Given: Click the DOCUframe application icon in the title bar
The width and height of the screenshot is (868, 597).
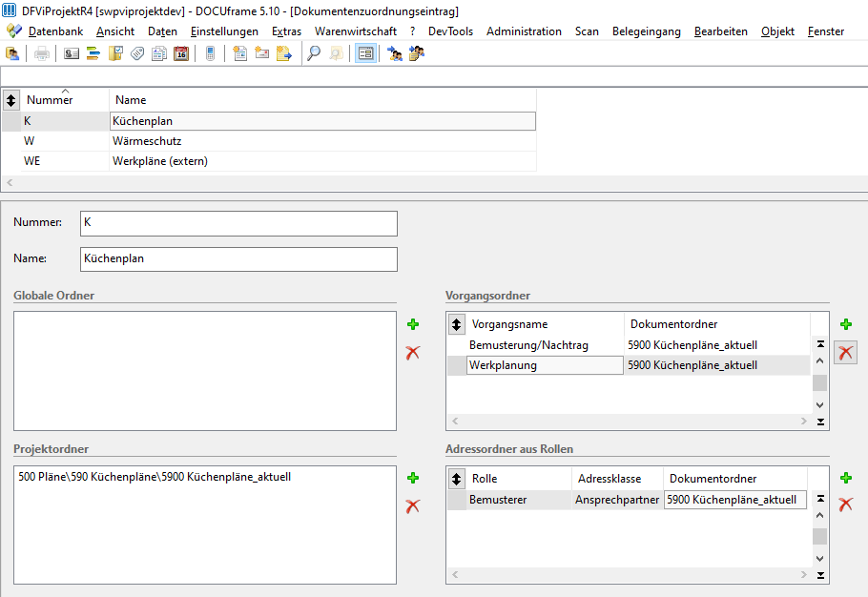Looking at the screenshot, I should coord(10,10).
